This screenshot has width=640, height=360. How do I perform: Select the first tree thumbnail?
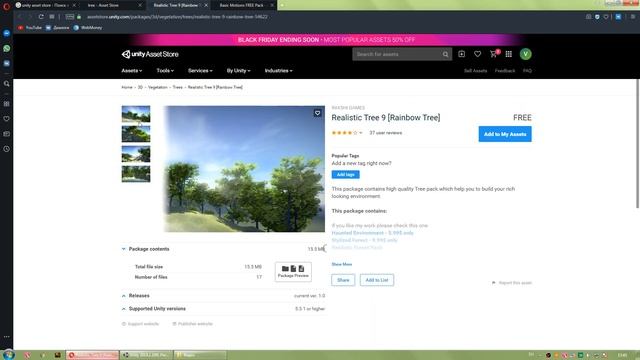tap(136, 114)
